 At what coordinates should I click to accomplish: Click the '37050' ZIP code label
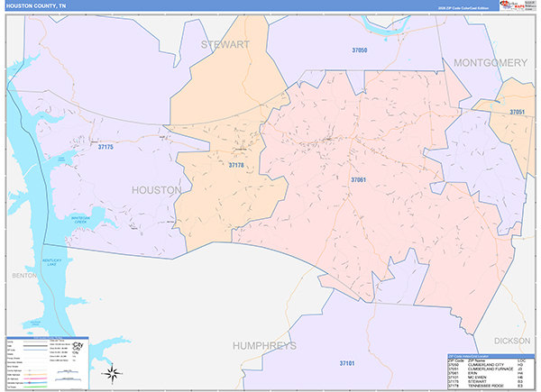360,50
